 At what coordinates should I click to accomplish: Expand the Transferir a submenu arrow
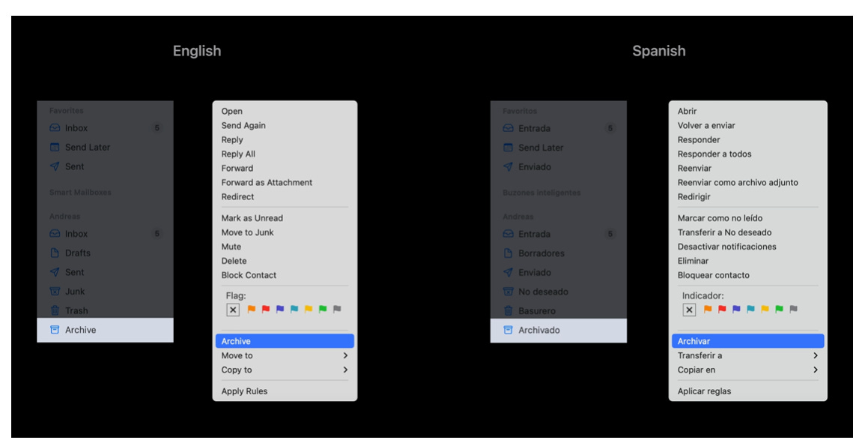816,356
